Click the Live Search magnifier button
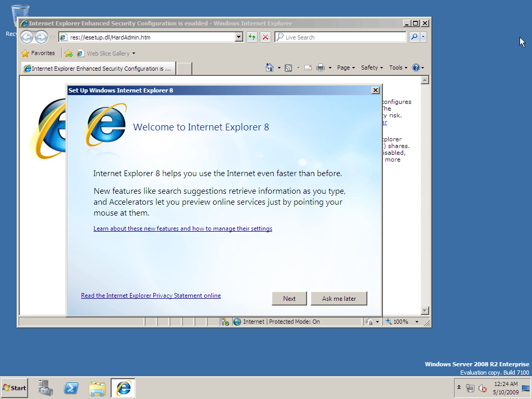Image resolution: width=532 pixels, height=399 pixels. click(x=414, y=37)
